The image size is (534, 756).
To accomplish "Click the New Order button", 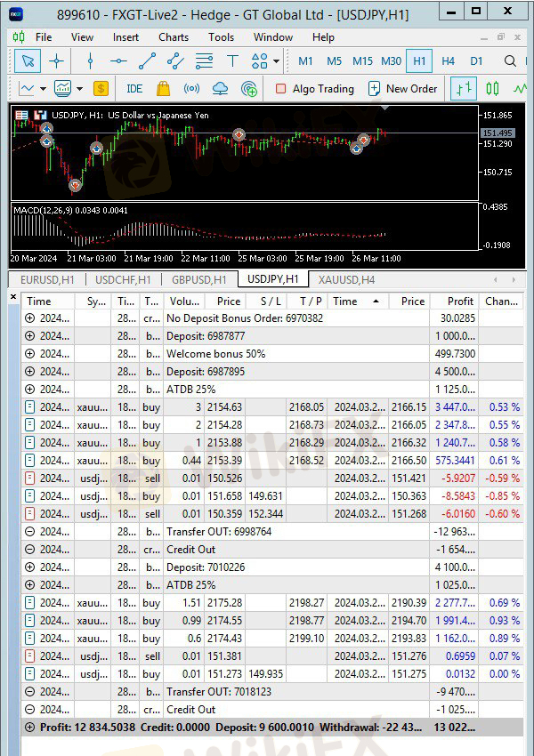I will [402, 89].
